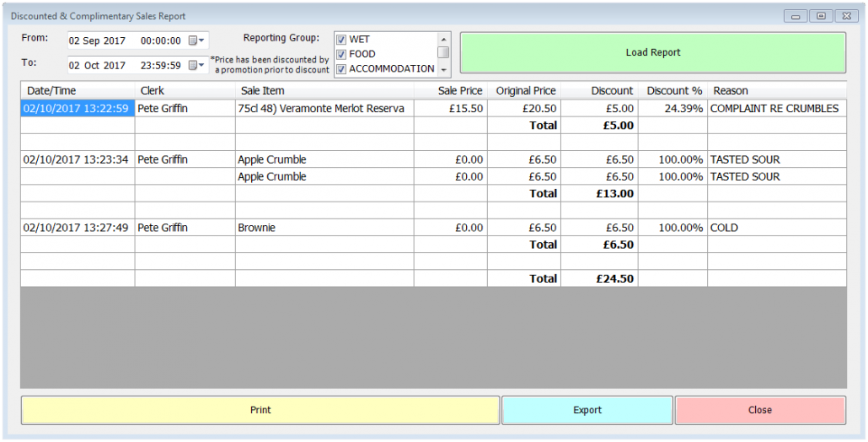The image size is (868, 442).
Task: Click the Discount column header
Action: tap(599, 91)
